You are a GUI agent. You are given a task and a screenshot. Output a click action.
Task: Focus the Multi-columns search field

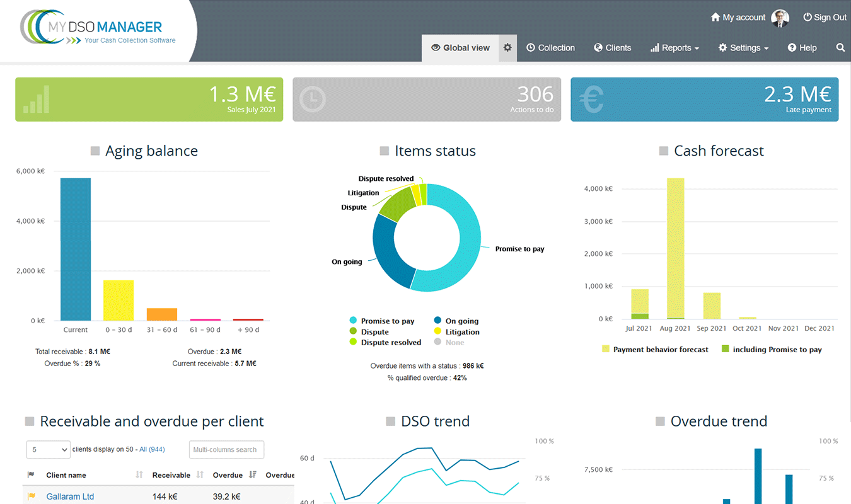[226, 450]
